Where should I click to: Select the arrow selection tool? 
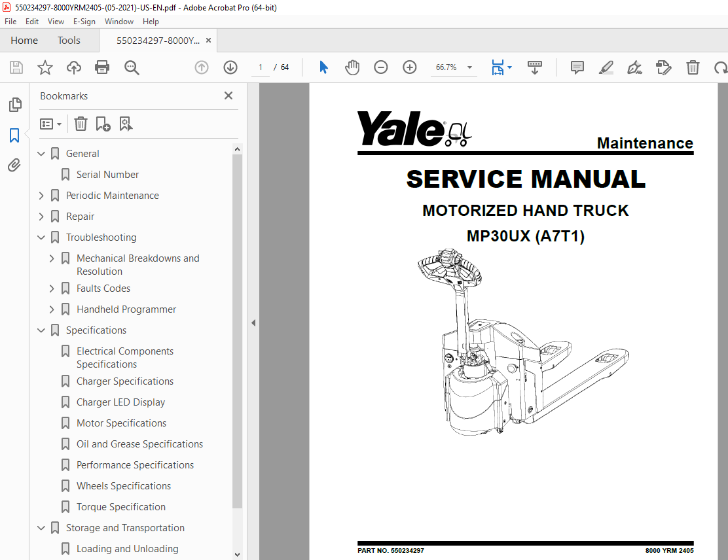(323, 68)
